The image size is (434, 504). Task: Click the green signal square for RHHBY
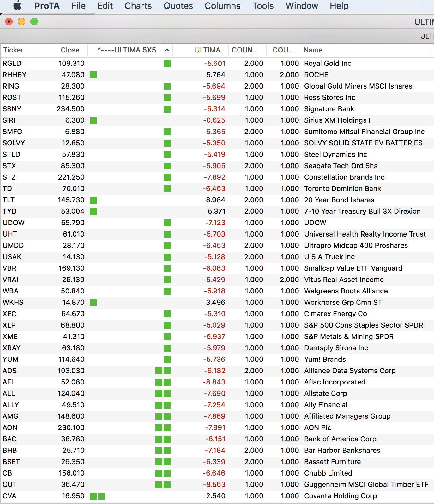(x=93, y=75)
